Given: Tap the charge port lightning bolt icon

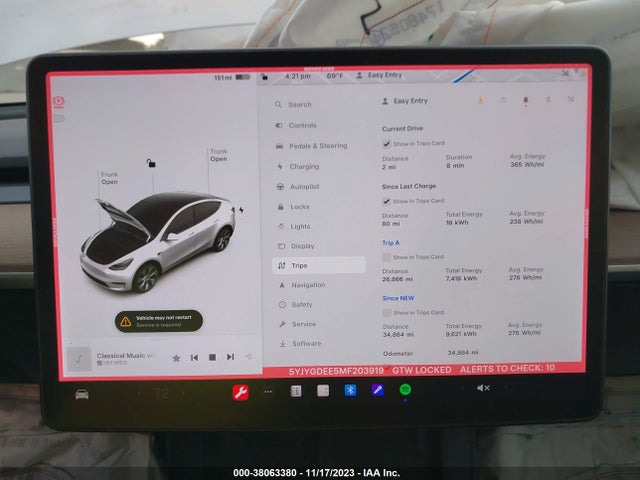Looking at the screenshot, I should coord(242,210).
